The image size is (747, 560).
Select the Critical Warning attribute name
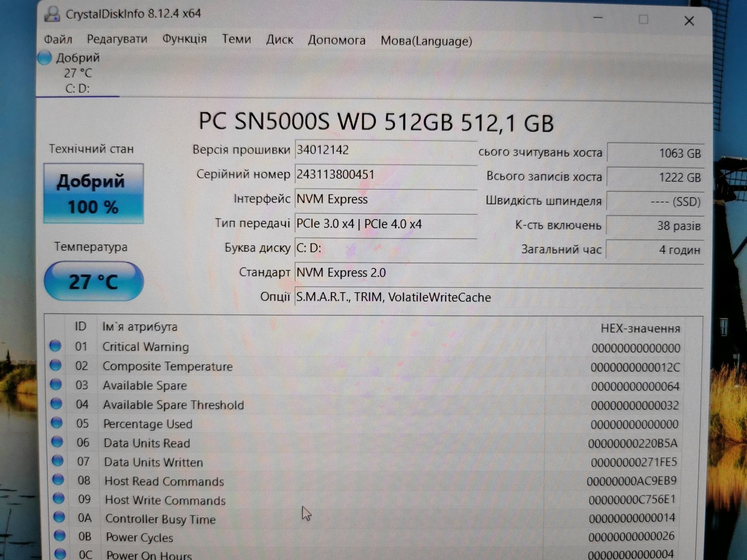(145, 347)
